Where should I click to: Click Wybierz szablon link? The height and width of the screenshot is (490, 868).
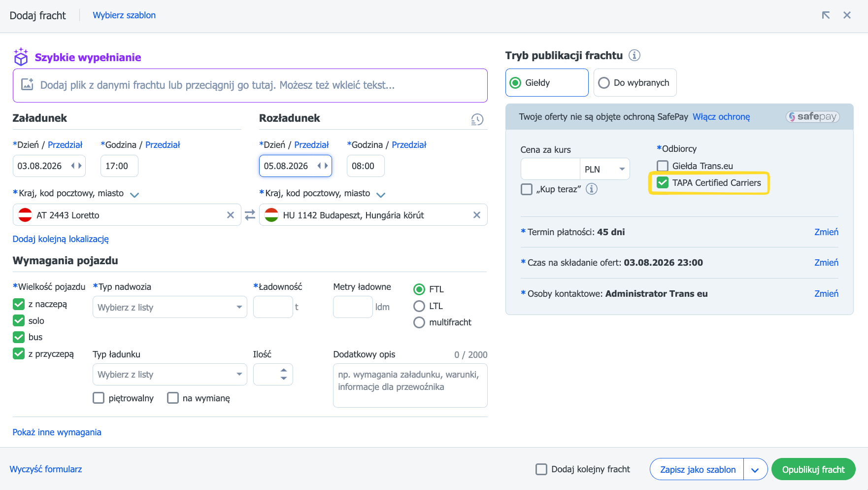tap(124, 15)
